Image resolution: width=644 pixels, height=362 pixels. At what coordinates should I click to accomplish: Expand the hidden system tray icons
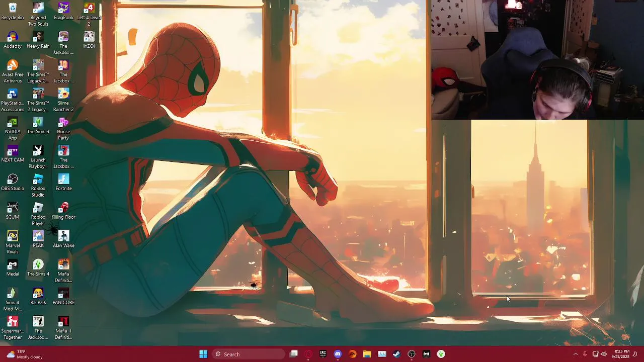(576, 354)
